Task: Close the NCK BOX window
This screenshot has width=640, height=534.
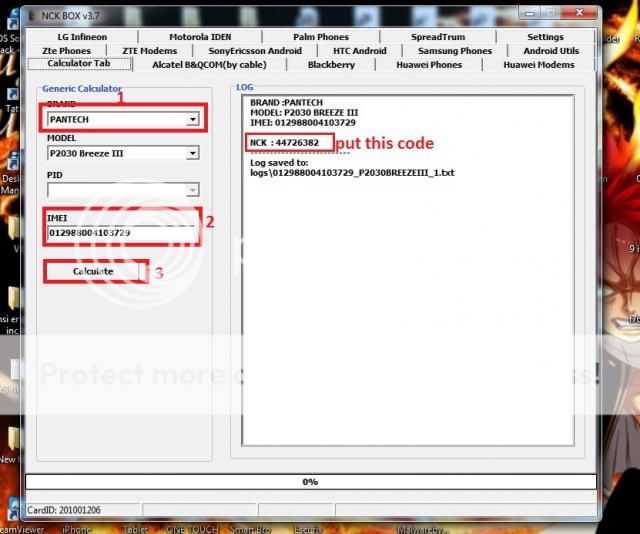Action: click(577, 13)
